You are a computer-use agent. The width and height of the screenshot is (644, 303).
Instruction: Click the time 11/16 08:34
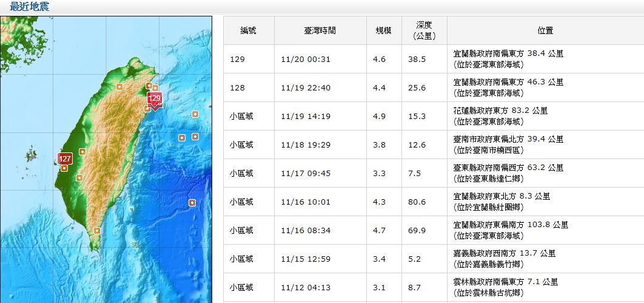pyautogui.click(x=306, y=231)
